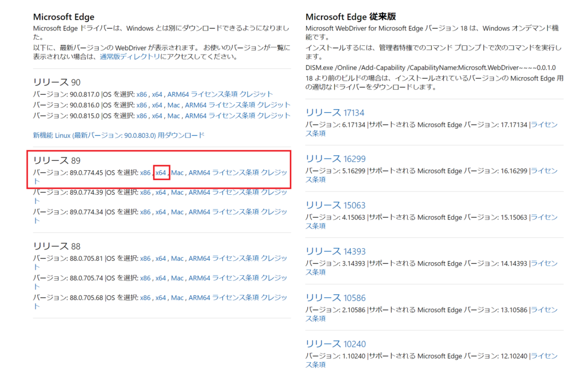Download x86 driver for version 90.0.817.0
Screen dimensions: 588x373
pos(142,94)
